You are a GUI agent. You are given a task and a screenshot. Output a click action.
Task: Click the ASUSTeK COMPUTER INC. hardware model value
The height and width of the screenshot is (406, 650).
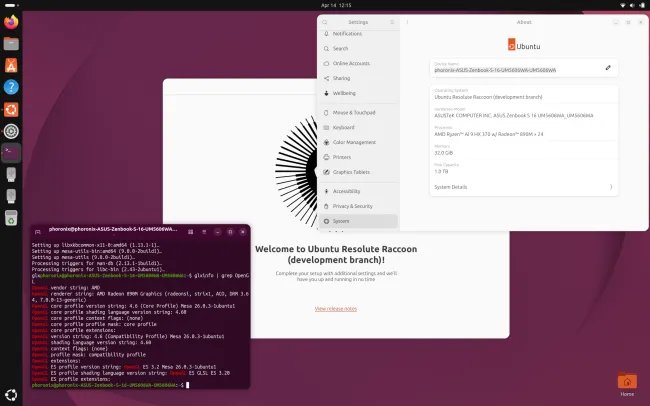[514, 116]
